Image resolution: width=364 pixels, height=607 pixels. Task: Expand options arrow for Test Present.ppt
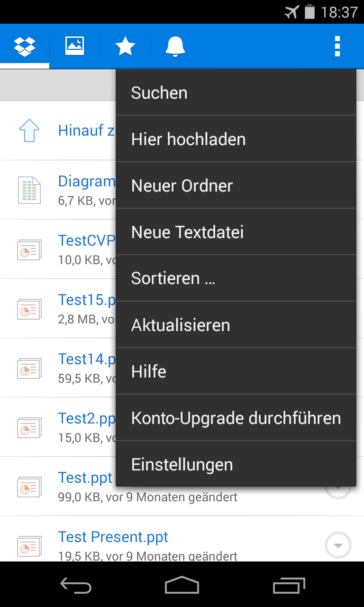click(x=338, y=545)
